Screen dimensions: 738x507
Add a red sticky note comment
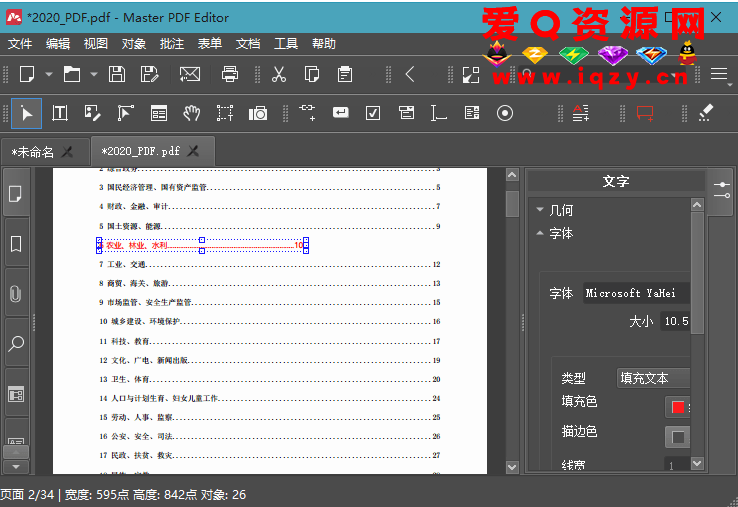645,113
